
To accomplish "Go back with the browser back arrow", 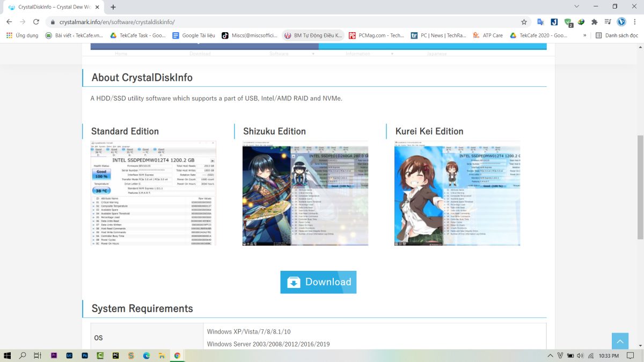I will click(x=9, y=22).
